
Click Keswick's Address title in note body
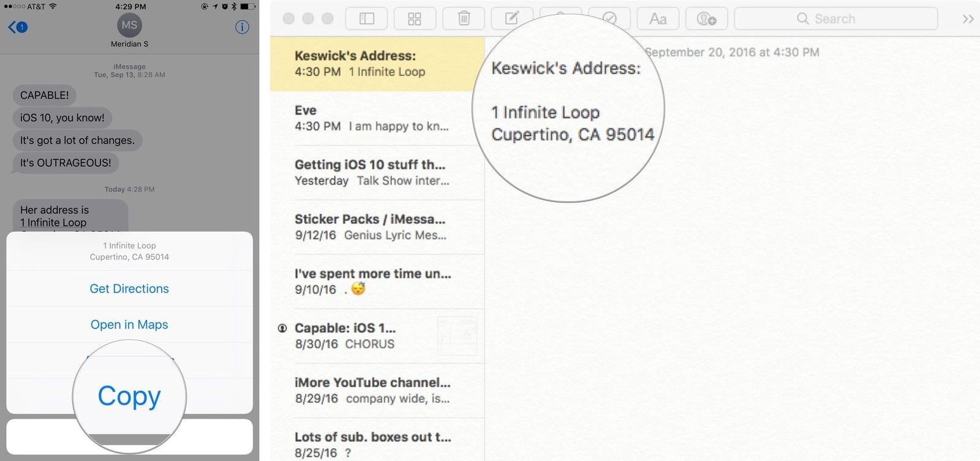pyautogui.click(x=566, y=68)
